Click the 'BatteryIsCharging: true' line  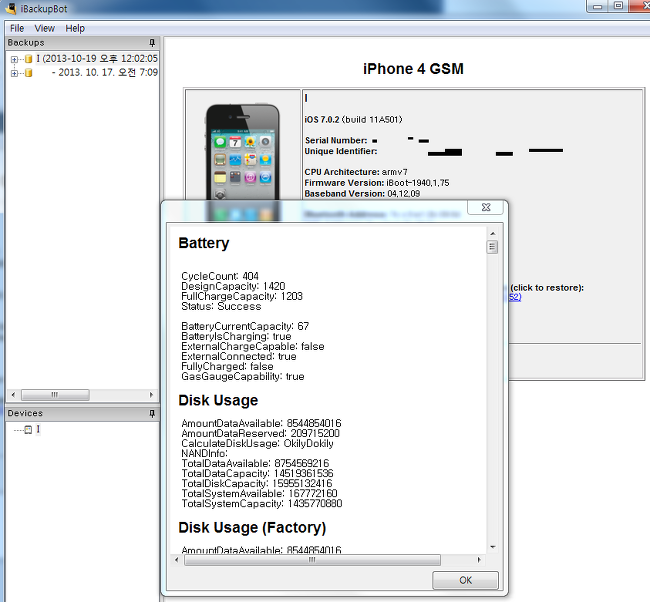[x=236, y=336]
